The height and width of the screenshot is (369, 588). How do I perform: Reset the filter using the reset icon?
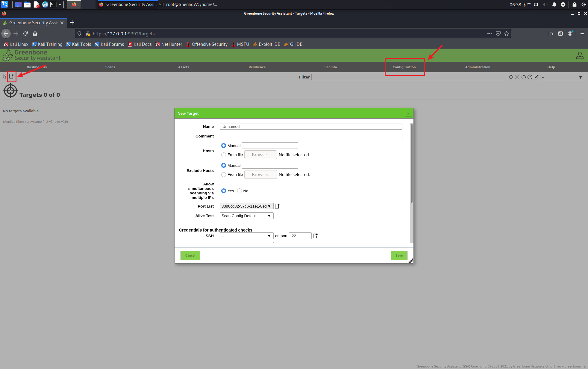(523, 77)
